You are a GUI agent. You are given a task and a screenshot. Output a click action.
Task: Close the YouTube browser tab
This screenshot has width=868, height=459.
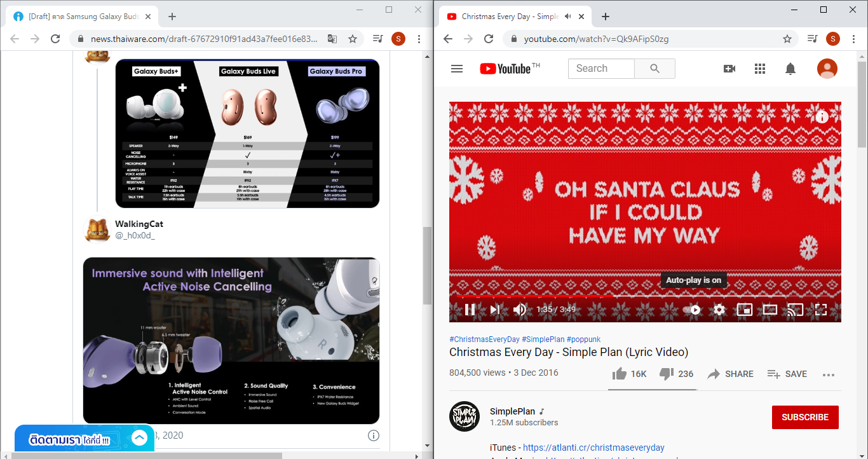pos(581,17)
